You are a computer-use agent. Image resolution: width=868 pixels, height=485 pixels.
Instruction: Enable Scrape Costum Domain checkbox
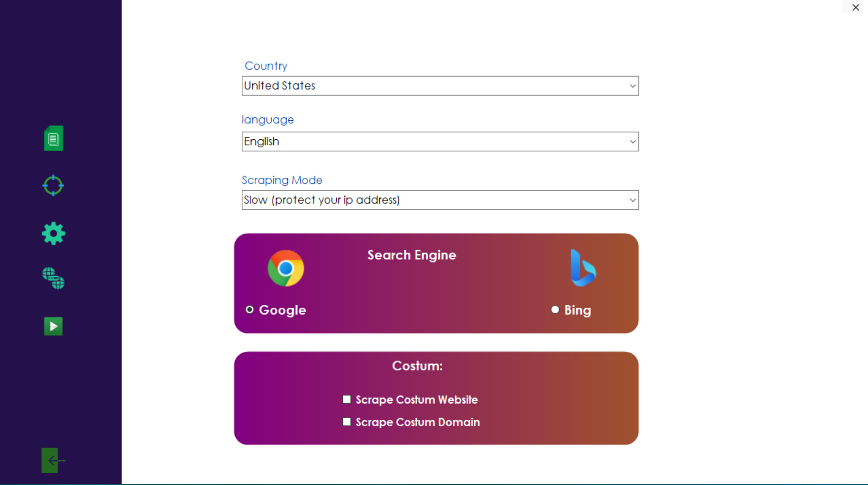click(x=347, y=421)
